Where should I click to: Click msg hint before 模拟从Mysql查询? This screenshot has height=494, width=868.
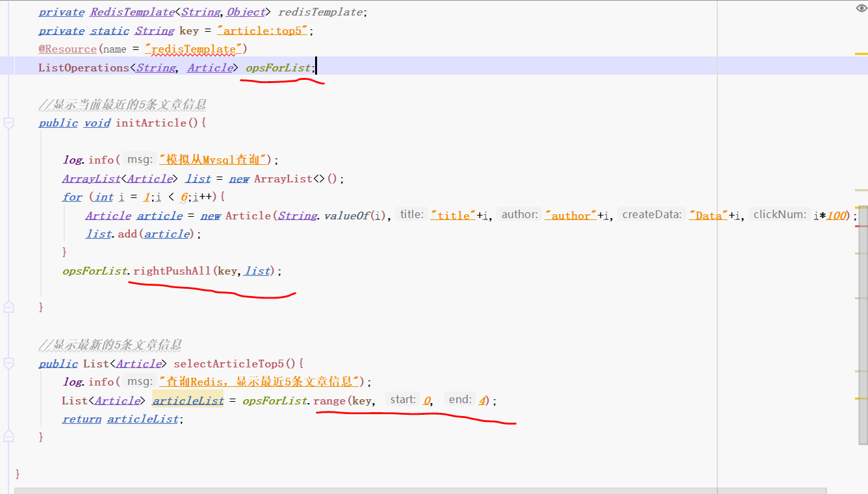click(140, 160)
